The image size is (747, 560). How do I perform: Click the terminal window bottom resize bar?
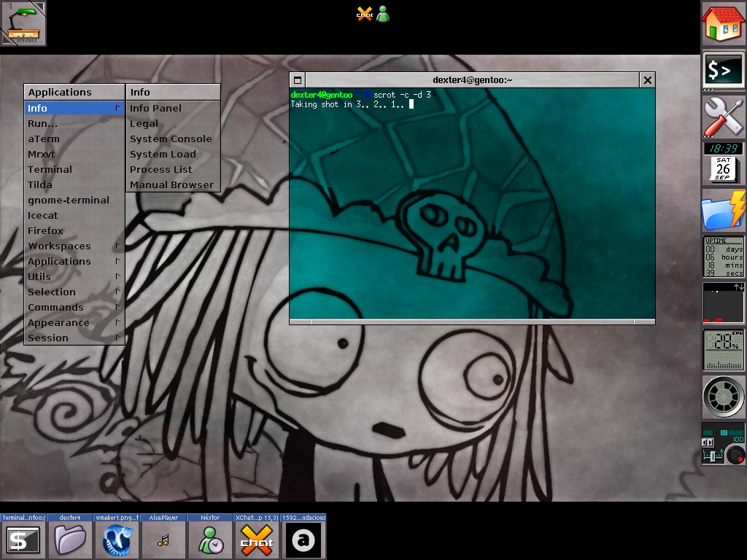pos(472,322)
